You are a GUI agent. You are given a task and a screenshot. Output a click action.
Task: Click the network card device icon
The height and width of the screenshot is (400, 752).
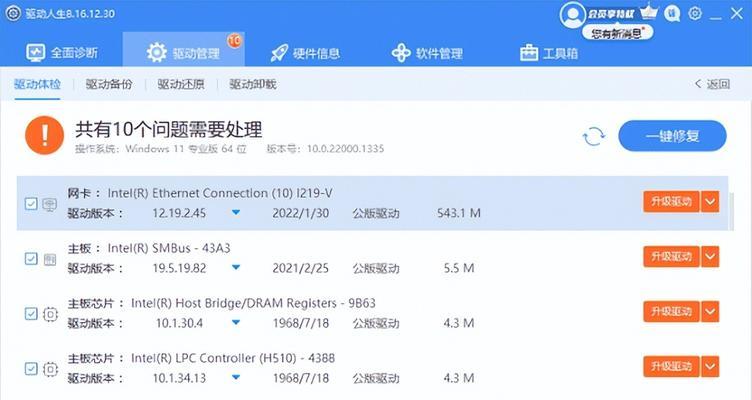50,204
